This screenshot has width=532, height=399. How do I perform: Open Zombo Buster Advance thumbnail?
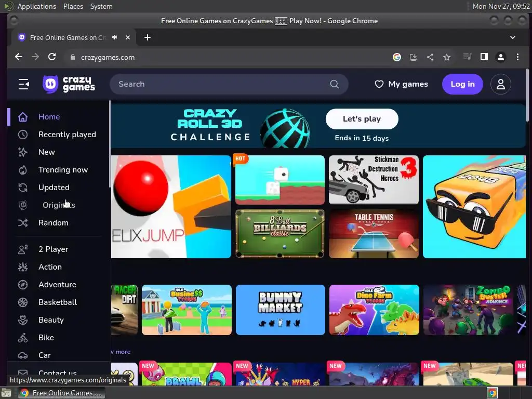[468, 310]
